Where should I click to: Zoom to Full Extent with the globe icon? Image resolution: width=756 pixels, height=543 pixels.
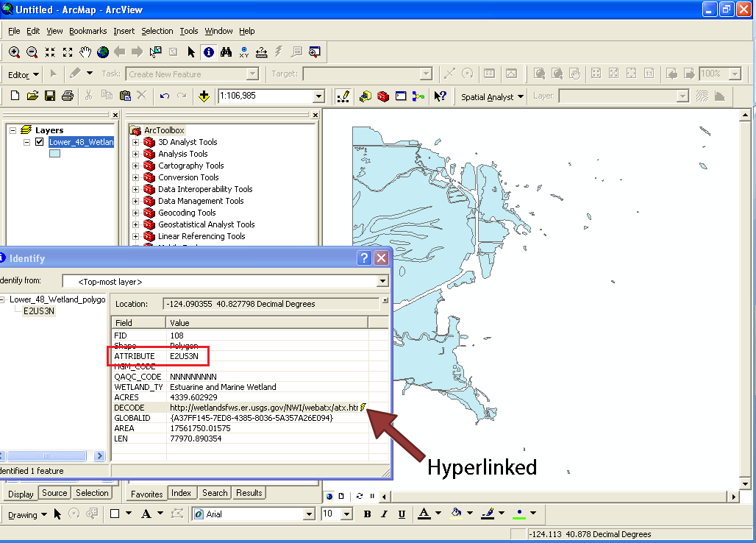[102, 52]
